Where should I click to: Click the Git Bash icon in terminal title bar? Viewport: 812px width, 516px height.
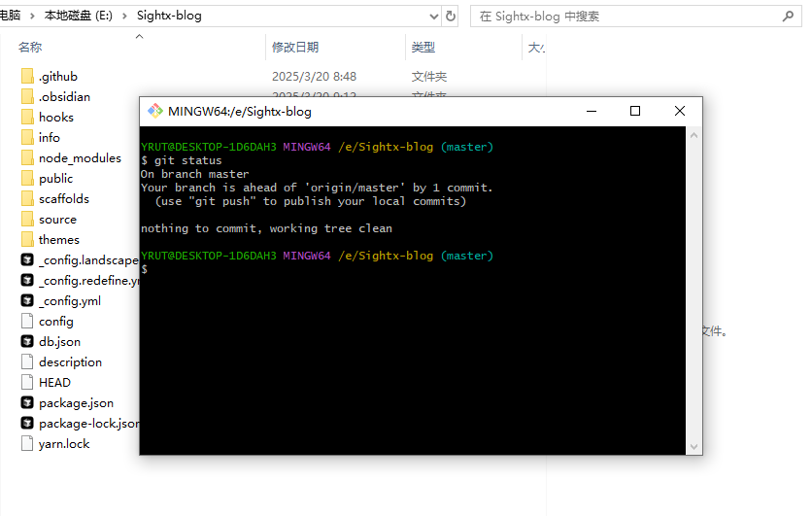pos(154,111)
